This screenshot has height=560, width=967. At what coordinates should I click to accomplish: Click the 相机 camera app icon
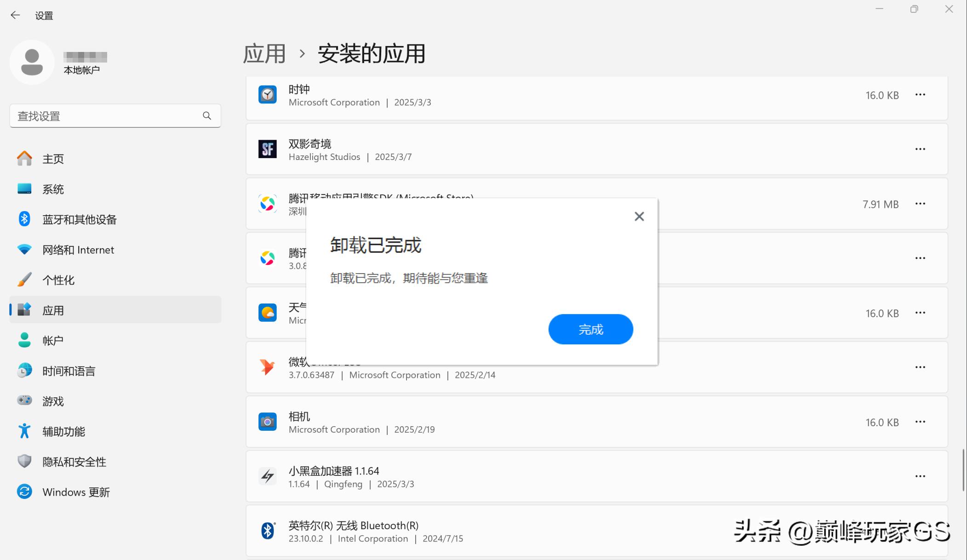(x=268, y=422)
